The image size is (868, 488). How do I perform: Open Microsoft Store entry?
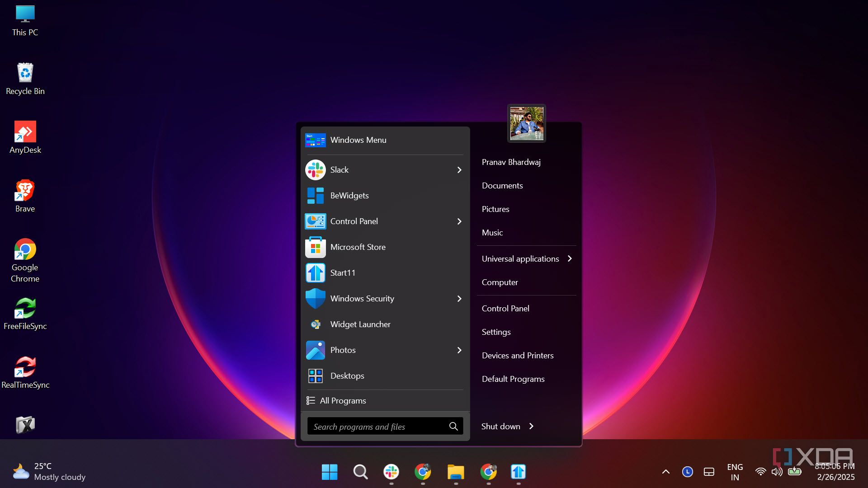point(385,247)
